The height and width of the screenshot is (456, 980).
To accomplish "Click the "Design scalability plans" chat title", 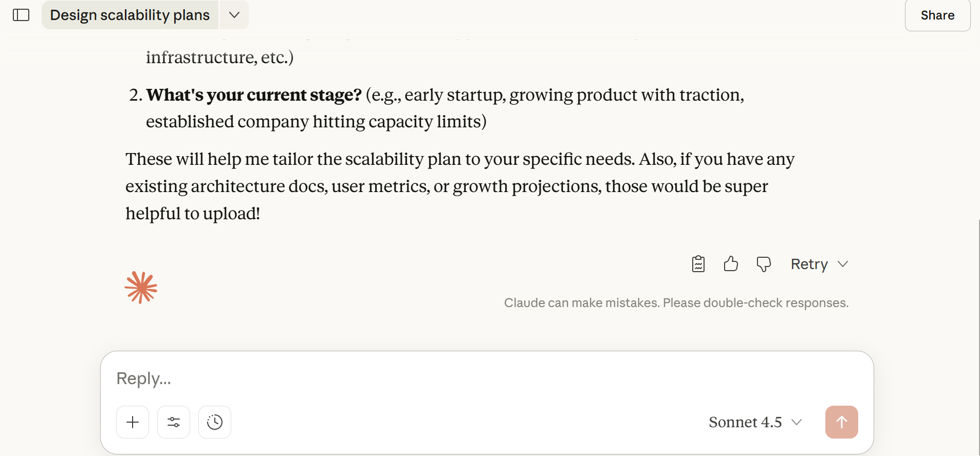I will click(130, 15).
